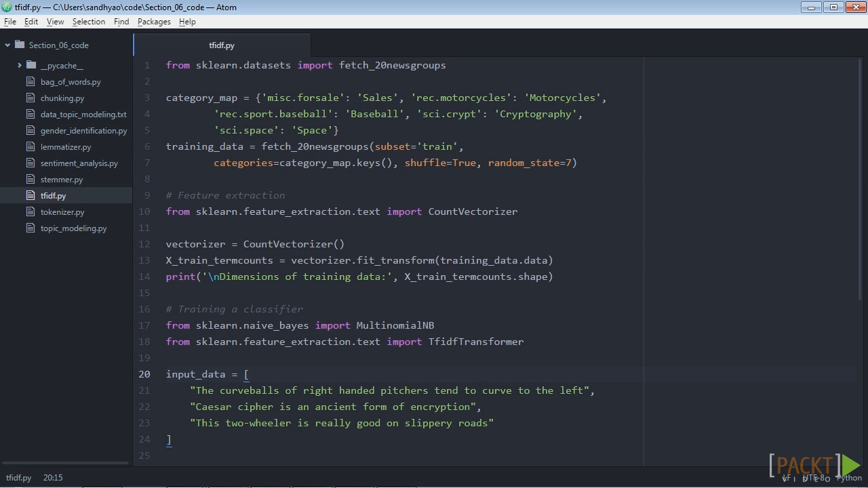
Task: Open the Find menu
Action: [x=121, y=22]
